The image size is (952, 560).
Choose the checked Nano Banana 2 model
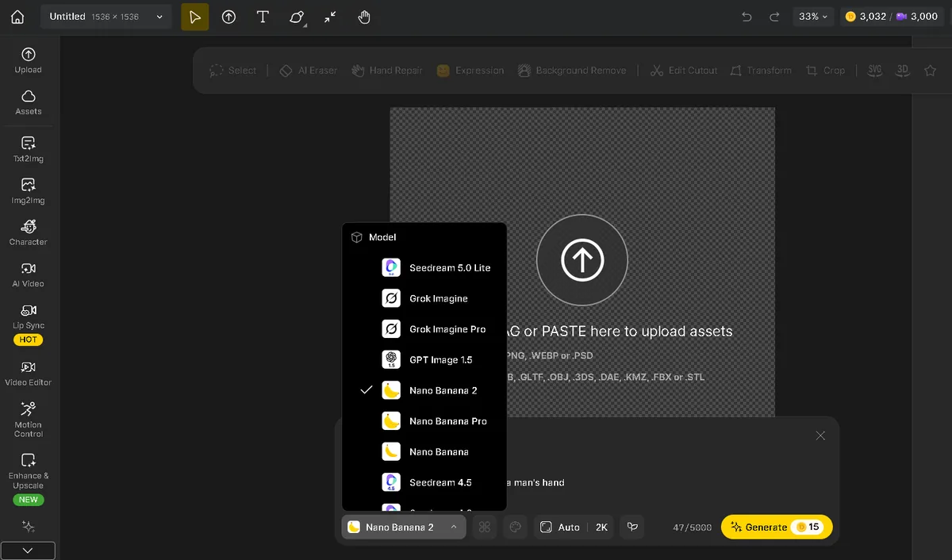coord(443,390)
